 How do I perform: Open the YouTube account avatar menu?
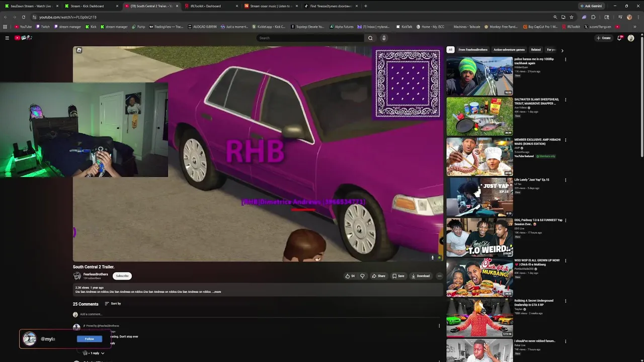click(x=631, y=38)
